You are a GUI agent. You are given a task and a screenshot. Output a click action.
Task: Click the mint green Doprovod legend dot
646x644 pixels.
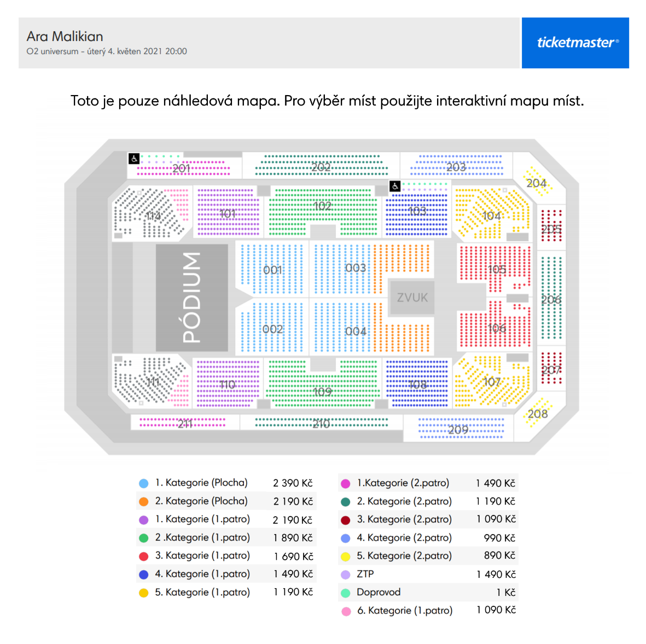tap(346, 593)
